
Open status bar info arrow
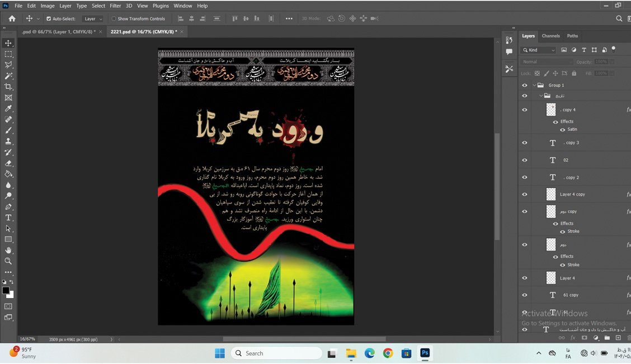(x=111, y=339)
